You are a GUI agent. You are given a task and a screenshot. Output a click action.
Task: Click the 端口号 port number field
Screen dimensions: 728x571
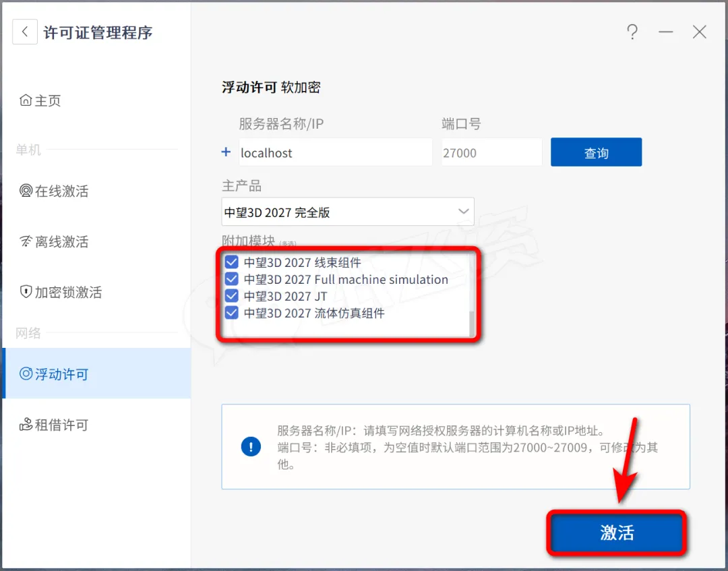491,152
